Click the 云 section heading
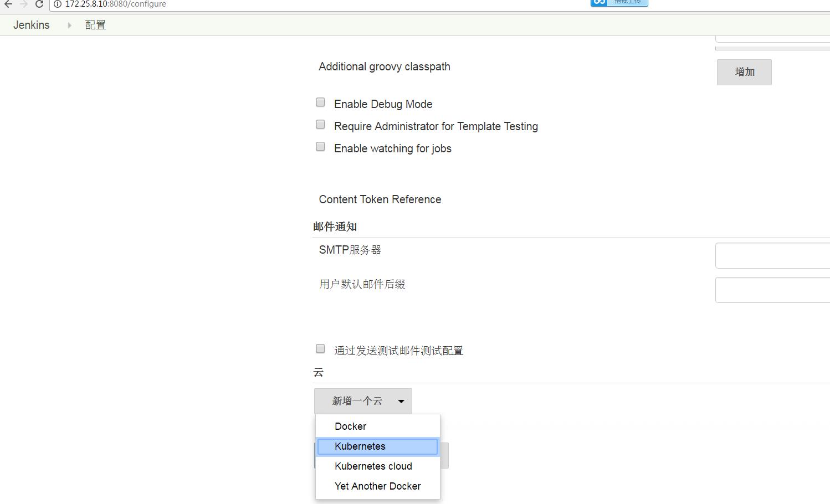The image size is (830, 504). click(x=318, y=372)
